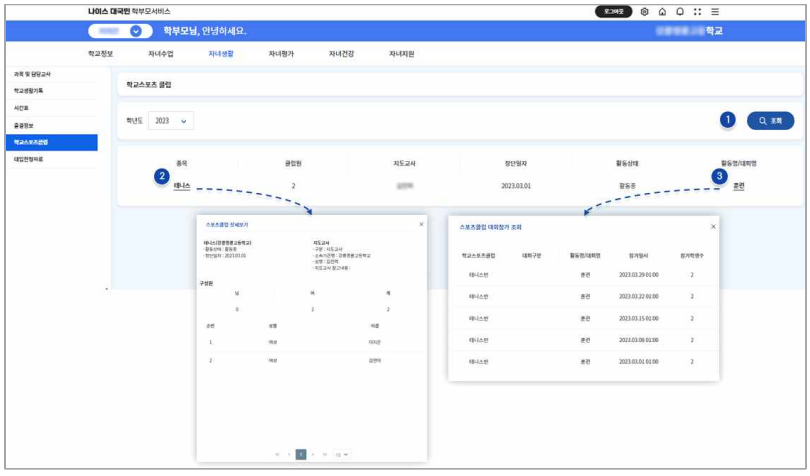Click the 활동중 status cell

tap(627, 186)
